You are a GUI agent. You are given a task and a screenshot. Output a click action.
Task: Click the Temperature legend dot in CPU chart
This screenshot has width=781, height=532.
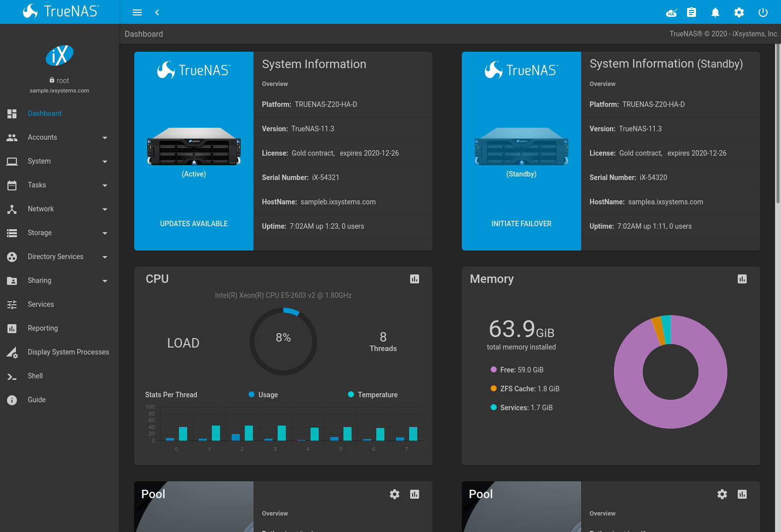pyautogui.click(x=351, y=394)
